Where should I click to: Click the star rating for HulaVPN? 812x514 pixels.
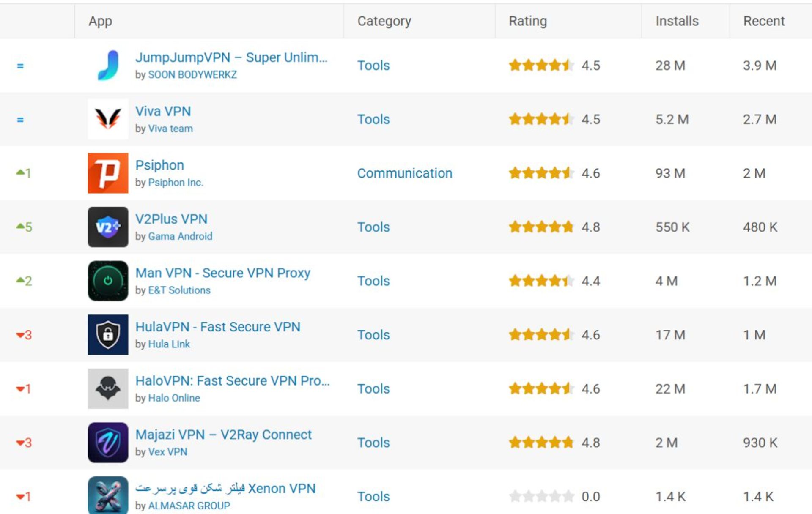541,335
